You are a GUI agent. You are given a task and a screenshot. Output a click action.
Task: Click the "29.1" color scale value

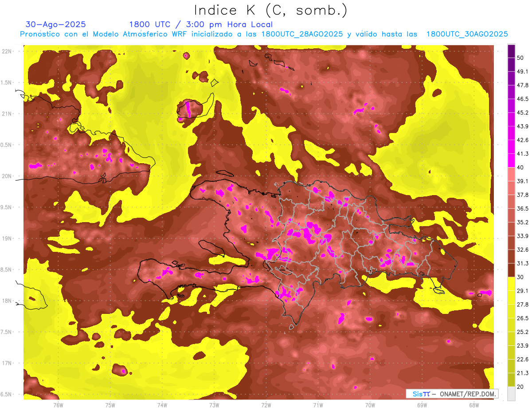click(522, 290)
